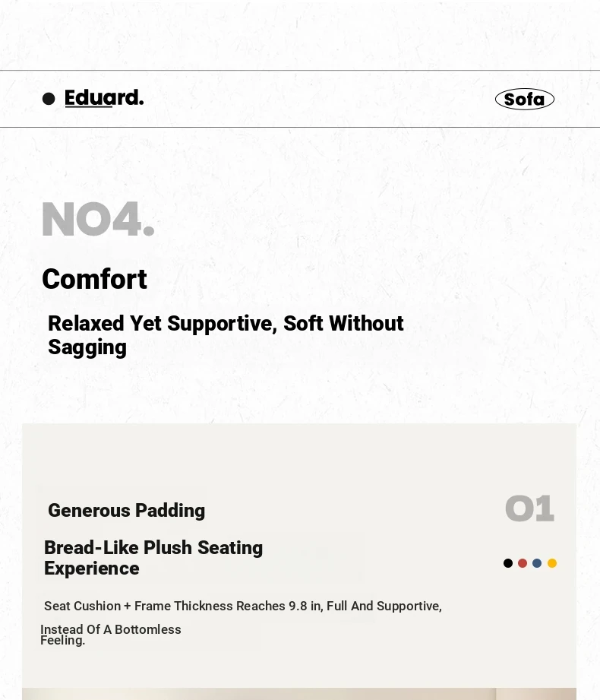Open the Eduard. brand link
This screenshot has width=600, height=700.
click(104, 98)
